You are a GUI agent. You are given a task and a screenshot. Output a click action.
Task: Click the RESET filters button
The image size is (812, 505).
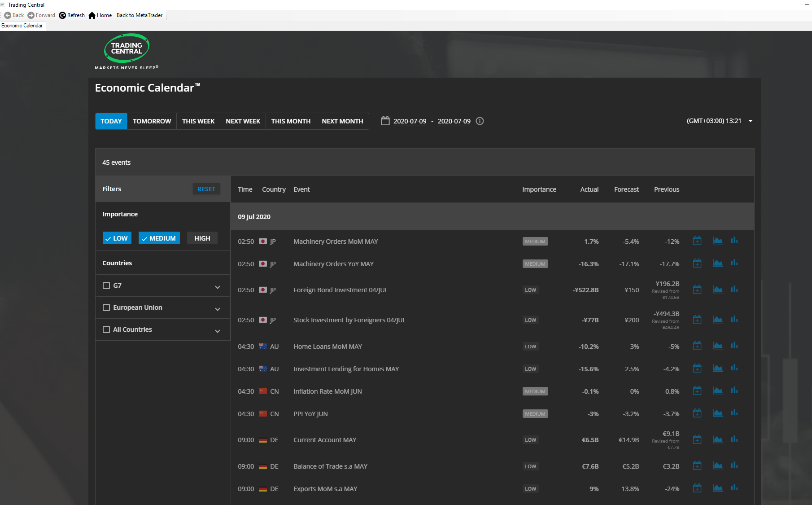(206, 189)
